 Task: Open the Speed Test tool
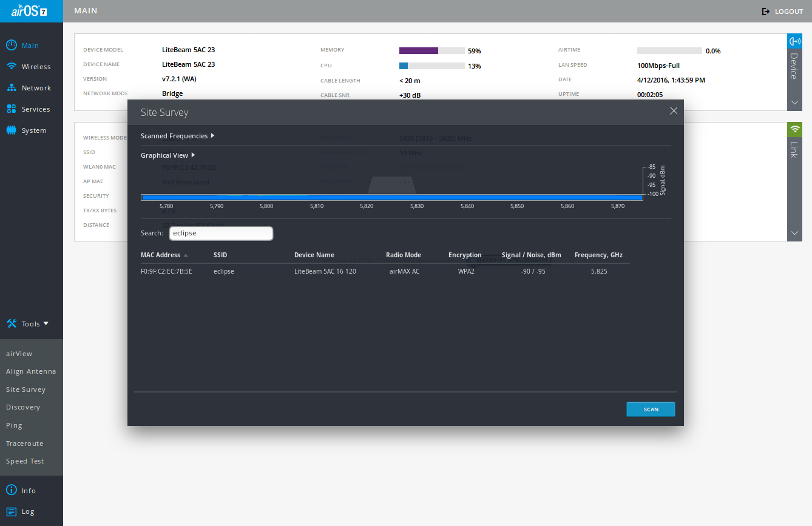coord(25,461)
